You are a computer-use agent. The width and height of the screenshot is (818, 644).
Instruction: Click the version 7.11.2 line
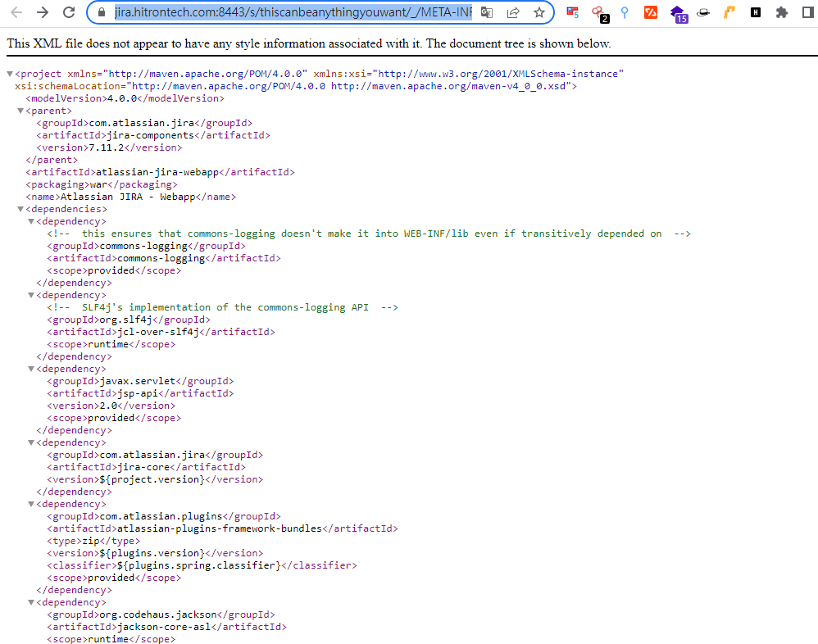point(109,147)
